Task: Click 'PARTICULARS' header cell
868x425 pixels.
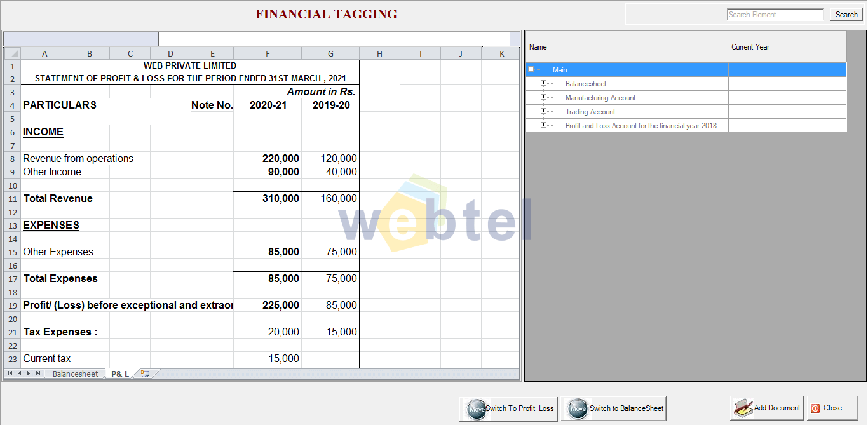Action: (x=60, y=105)
